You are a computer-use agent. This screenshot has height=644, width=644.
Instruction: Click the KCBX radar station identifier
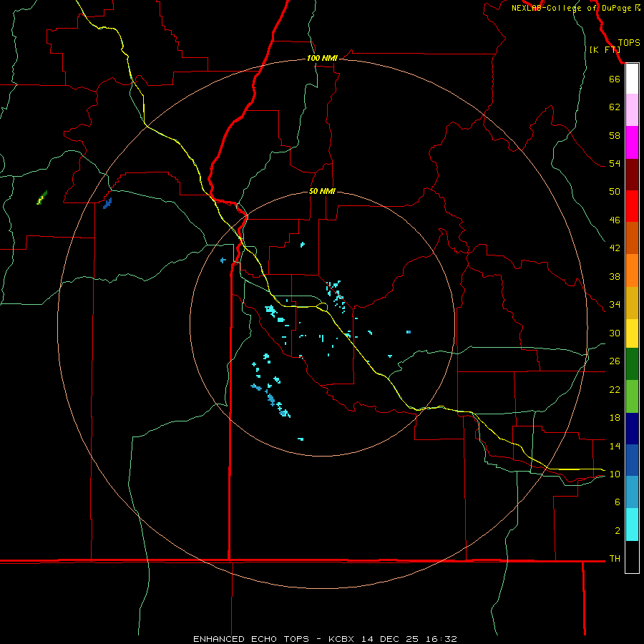coord(341,639)
